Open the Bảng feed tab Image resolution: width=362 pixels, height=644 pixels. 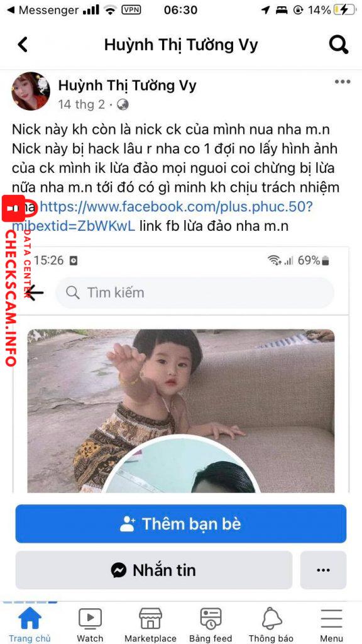[x=211, y=625]
